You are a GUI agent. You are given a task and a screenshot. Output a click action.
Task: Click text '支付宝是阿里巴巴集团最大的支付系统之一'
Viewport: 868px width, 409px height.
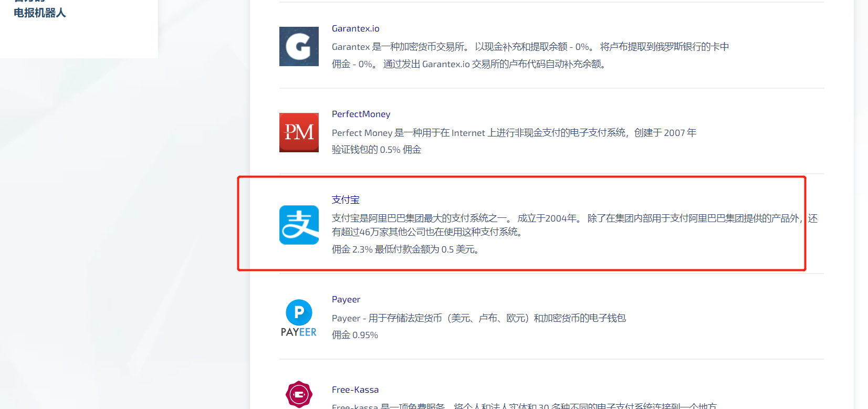(420, 218)
